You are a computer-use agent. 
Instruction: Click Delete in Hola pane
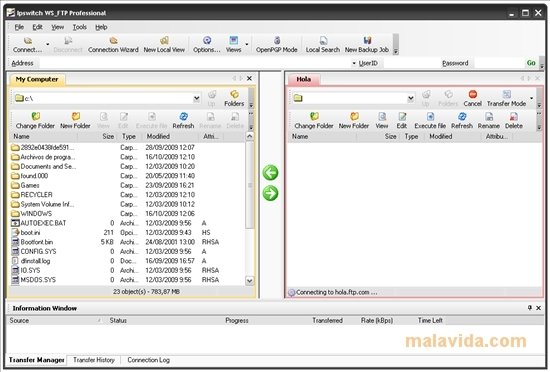[514, 121]
